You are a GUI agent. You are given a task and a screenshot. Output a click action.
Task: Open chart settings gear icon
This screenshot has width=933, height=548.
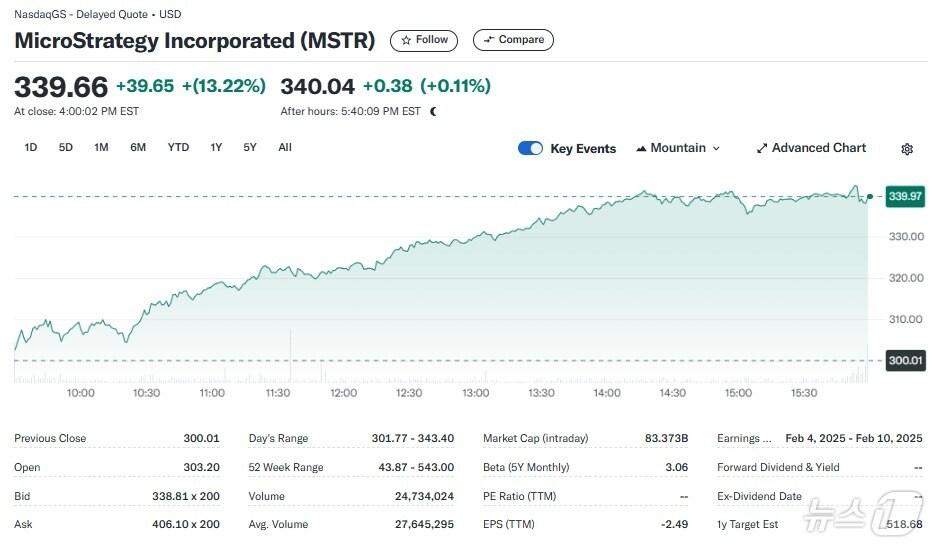[x=907, y=149]
